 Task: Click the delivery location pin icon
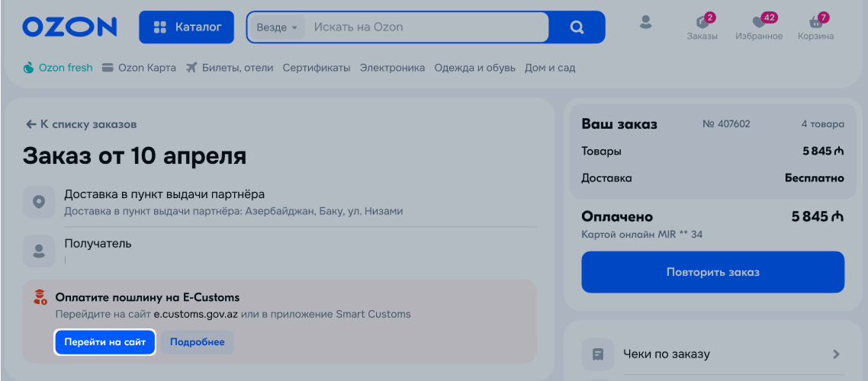(39, 202)
